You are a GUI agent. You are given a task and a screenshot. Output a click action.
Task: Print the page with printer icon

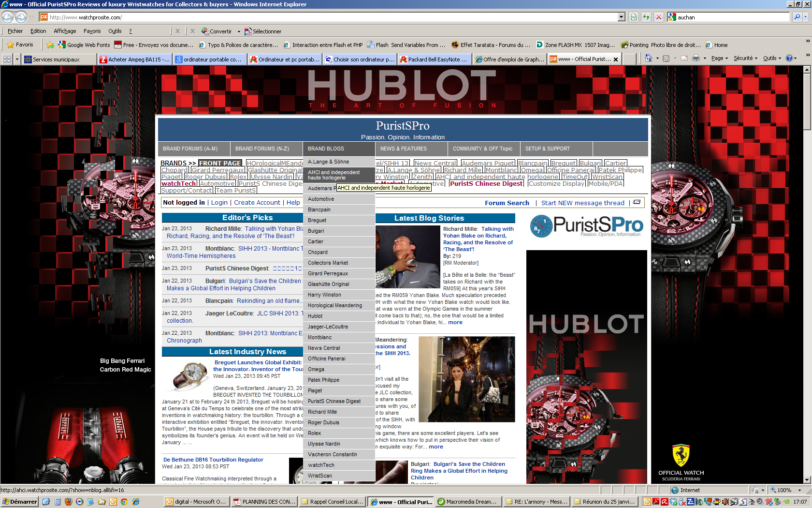coord(696,59)
